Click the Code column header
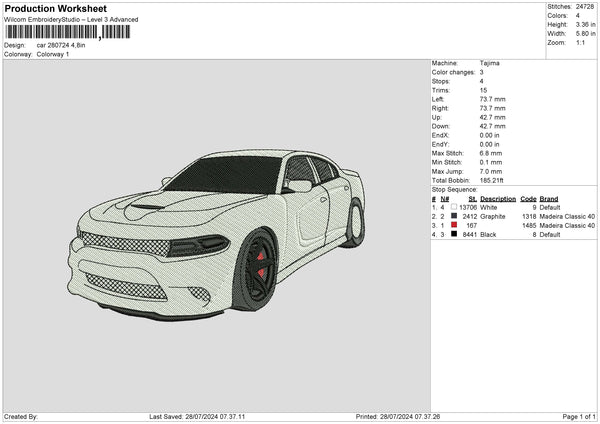Viewport: 600px width, 424px height. (x=528, y=198)
